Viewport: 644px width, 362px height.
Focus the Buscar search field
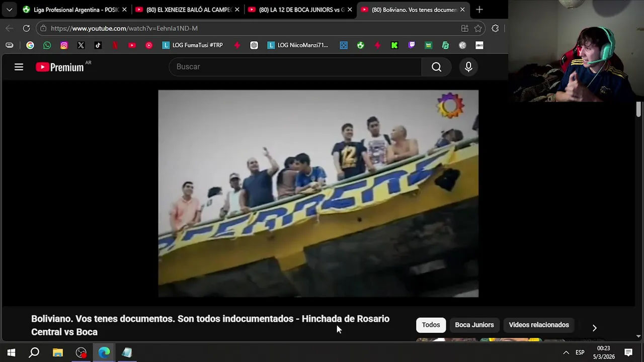[x=295, y=67]
